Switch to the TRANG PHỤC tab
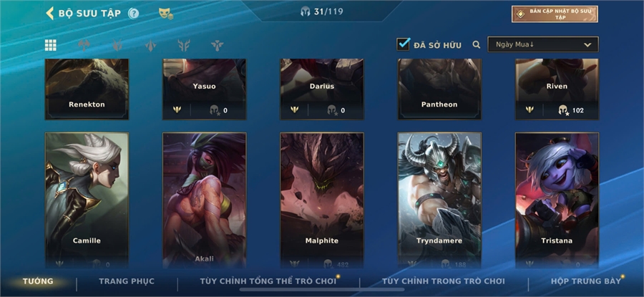The height and width of the screenshot is (297, 644). (127, 281)
